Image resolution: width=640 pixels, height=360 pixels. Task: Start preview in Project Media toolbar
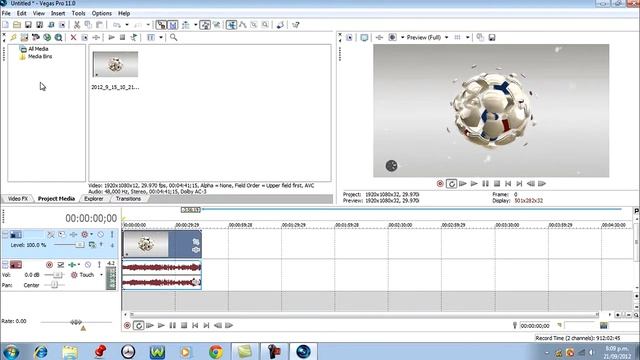click(111, 38)
